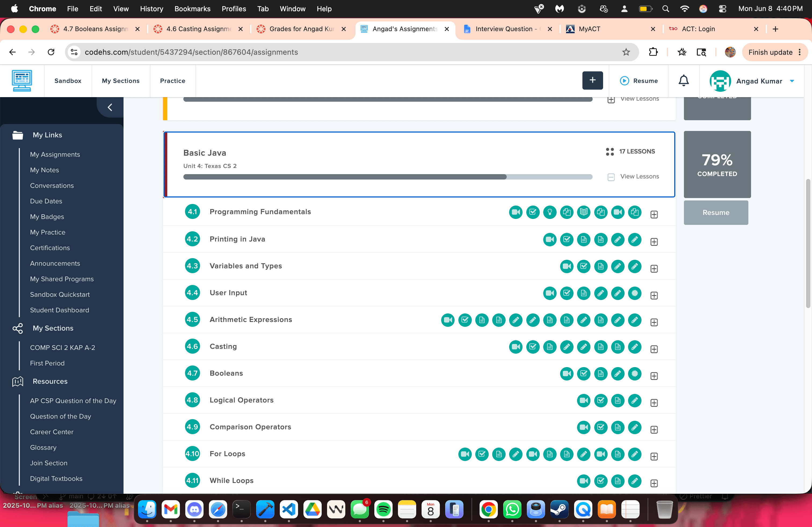This screenshot has height=527, width=812.
Task: Switch to the MyACT browser tab
Action: (611, 29)
